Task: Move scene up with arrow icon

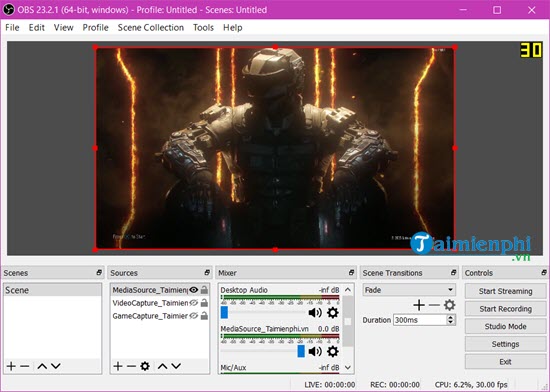Action: coord(42,366)
